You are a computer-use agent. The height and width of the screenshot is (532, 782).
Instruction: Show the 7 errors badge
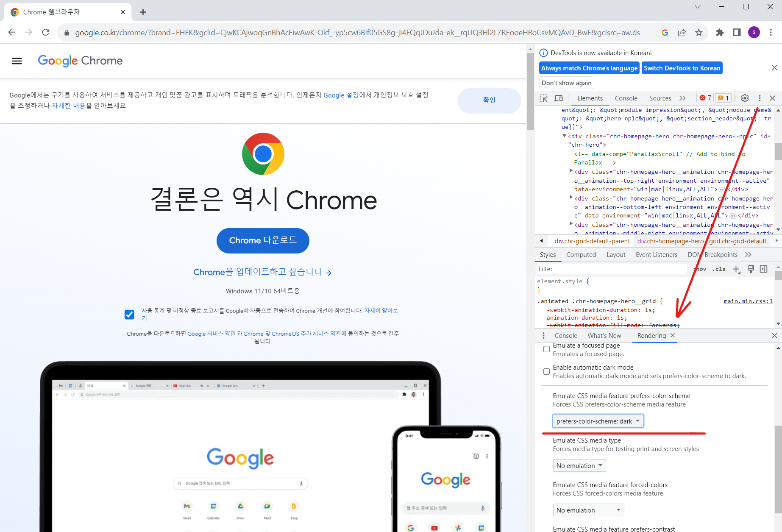tap(705, 98)
